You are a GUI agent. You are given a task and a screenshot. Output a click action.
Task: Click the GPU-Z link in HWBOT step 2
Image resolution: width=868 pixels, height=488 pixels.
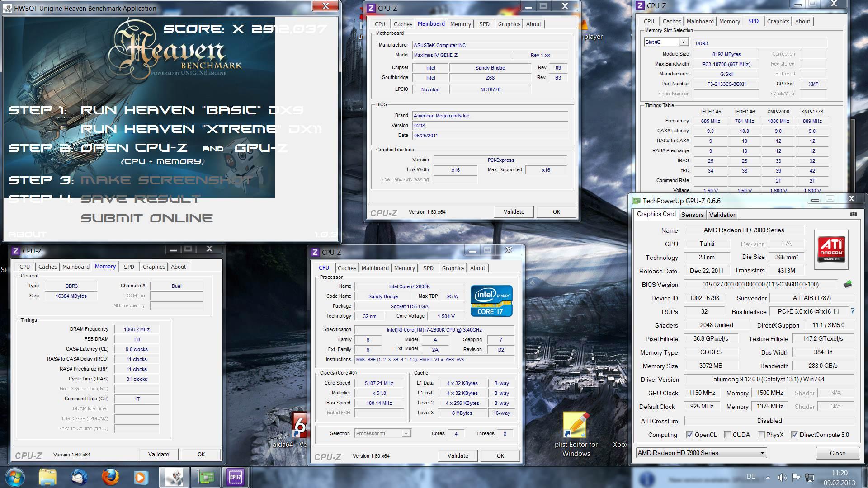coord(261,148)
